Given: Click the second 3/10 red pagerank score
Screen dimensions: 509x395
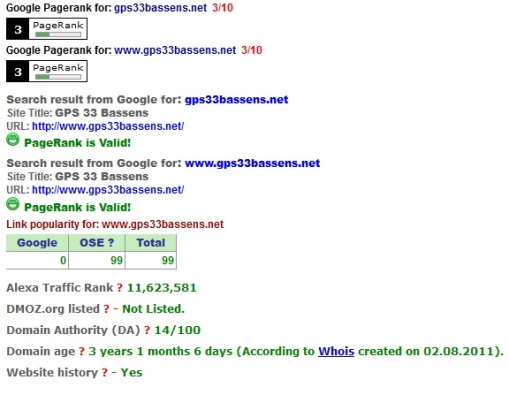Looking at the screenshot, I should coord(252,50).
